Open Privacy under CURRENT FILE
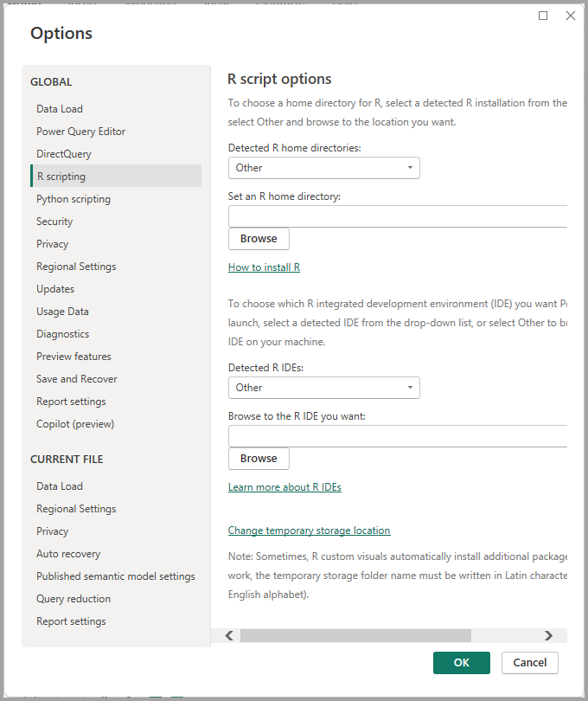 tap(52, 531)
